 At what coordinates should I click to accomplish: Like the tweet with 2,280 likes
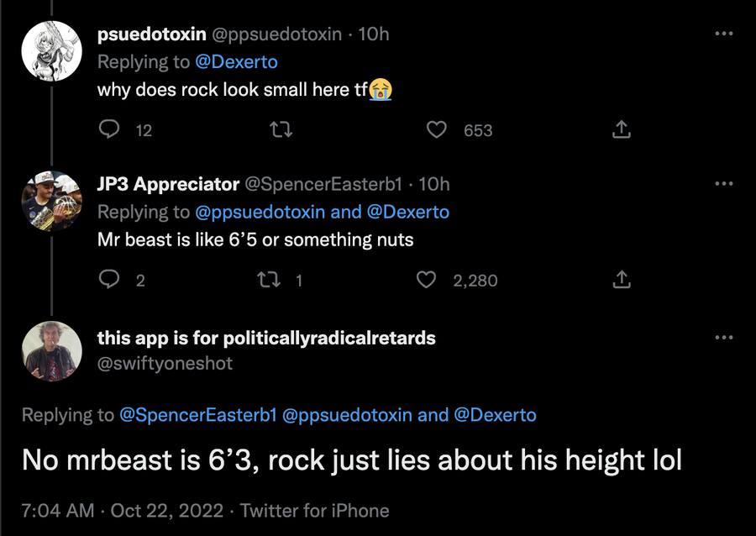coord(428,280)
